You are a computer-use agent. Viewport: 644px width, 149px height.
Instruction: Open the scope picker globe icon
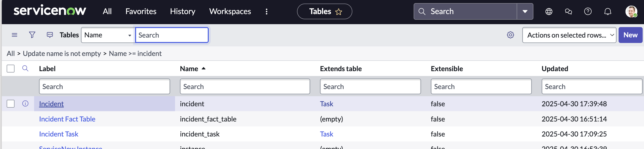click(549, 12)
